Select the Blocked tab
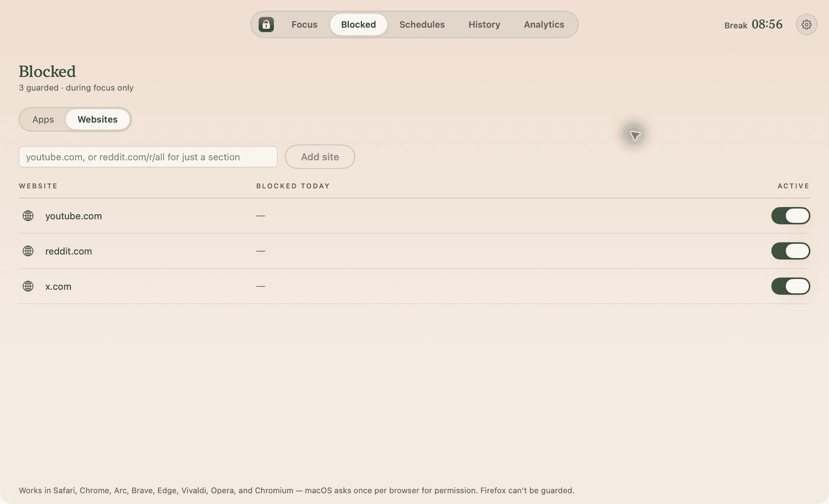Screen dimensions: 829x504 click(358, 24)
